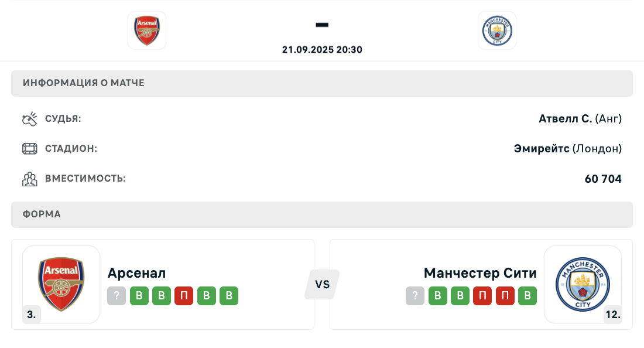Click the Manchester City crest in the match header

pos(497,30)
